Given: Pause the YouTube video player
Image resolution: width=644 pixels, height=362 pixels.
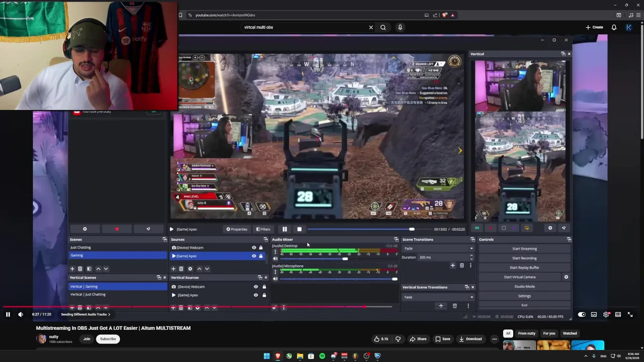Looking at the screenshot, I should (x=8, y=314).
